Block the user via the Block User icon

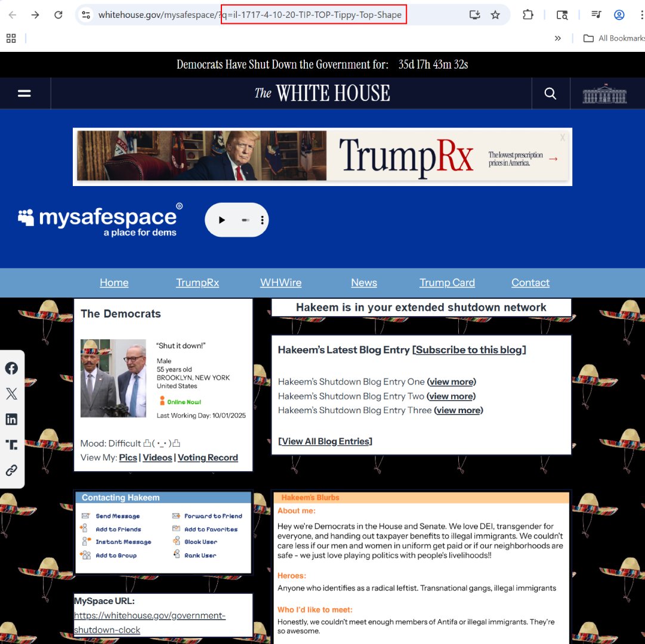click(177, 541)
